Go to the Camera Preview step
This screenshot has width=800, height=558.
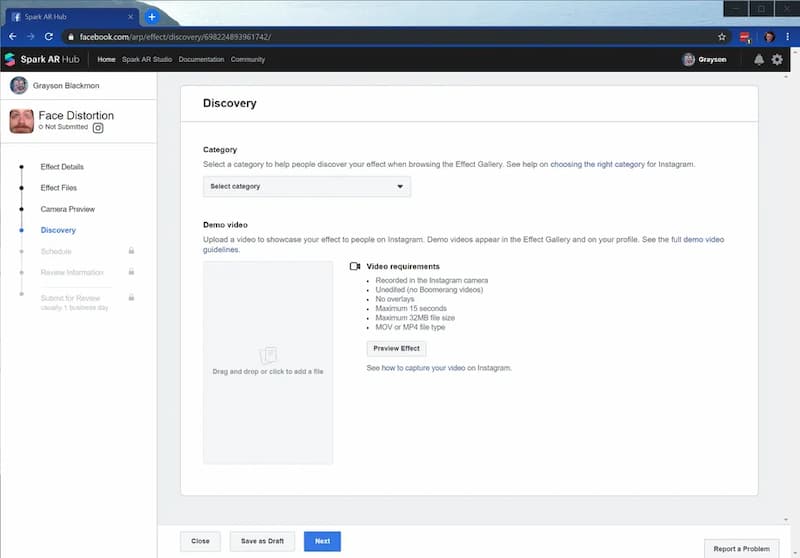coord(67,209)
